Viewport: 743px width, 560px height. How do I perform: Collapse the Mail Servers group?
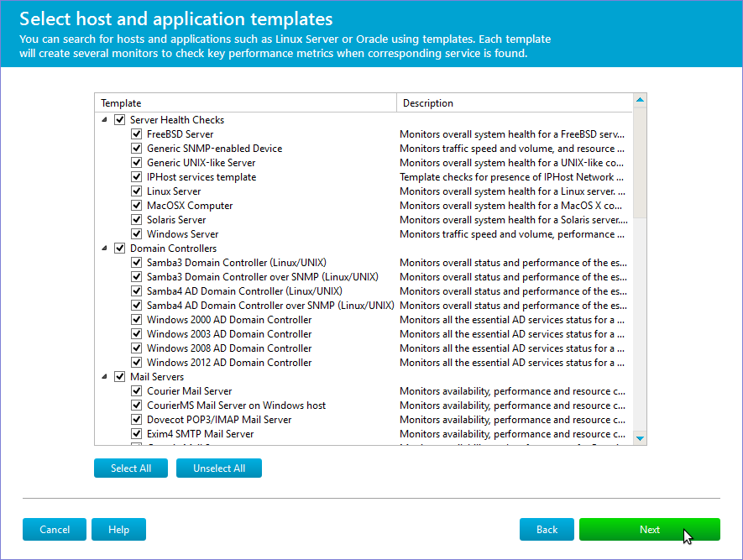point(105,377)
